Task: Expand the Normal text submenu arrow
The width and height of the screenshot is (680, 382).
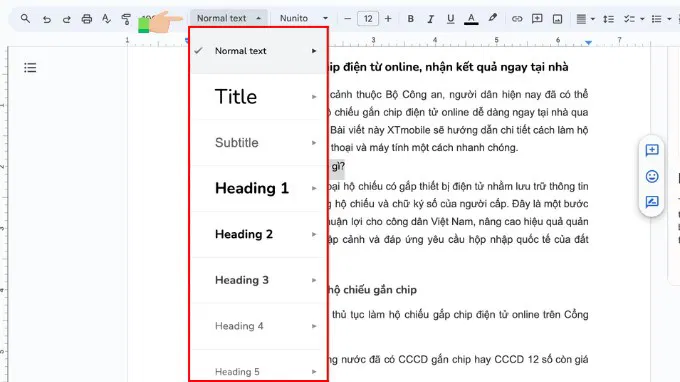Action: (314, 51)
